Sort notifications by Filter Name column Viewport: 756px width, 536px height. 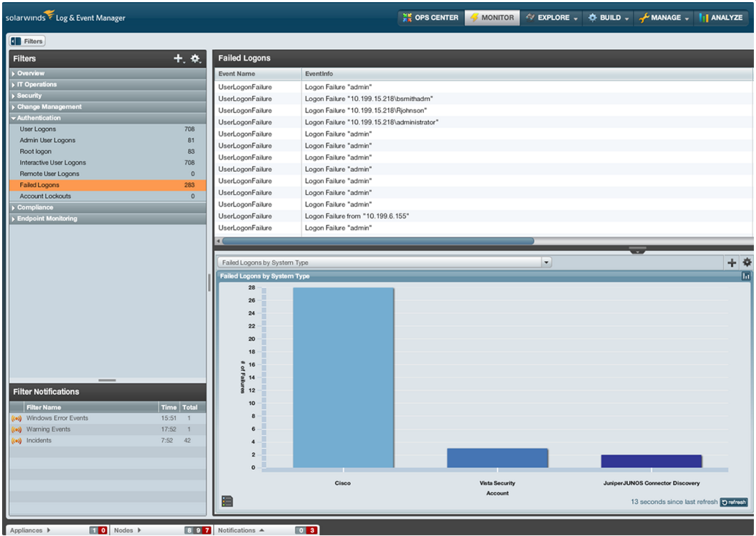[x=90, y=407]
